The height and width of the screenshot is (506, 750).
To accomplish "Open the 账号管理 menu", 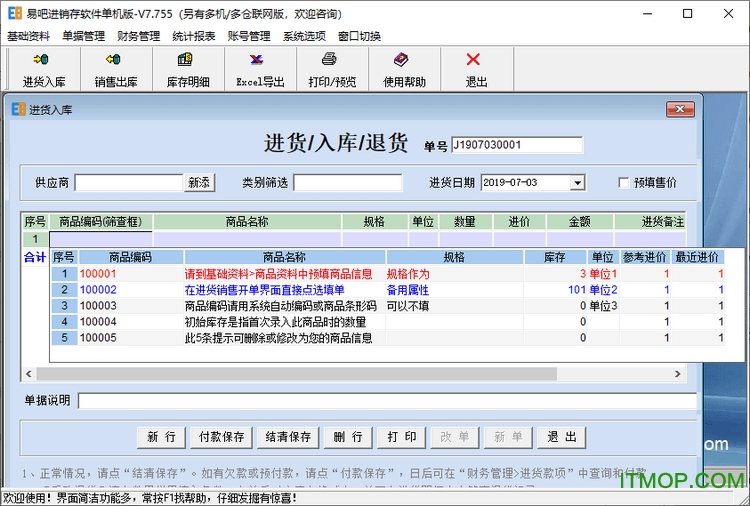I will point(249,36).
